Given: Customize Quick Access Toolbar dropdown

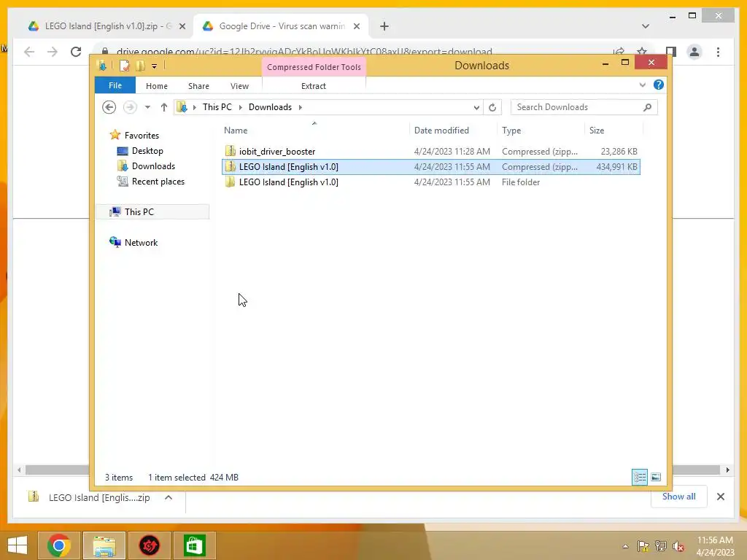Looking at the screenshot, I should [x=155, y=66].
